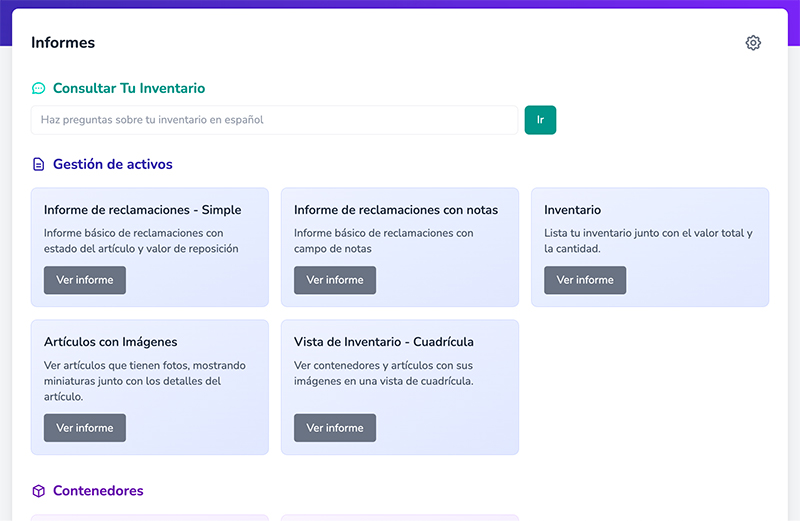Click the chat bubble icon beside Consultar Tu Inventario
Viewport: 800px width, 521px height.
pyautogui.click(x=38, y=88)
